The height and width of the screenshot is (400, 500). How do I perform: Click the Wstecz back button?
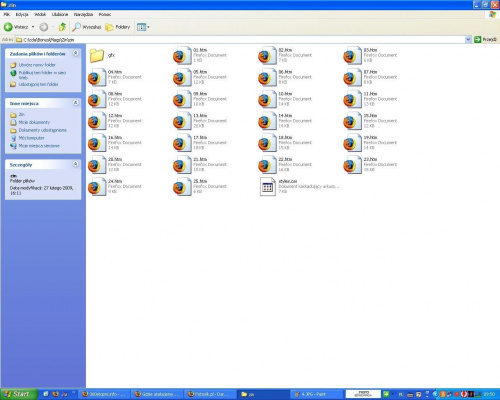tap(16, 27)
